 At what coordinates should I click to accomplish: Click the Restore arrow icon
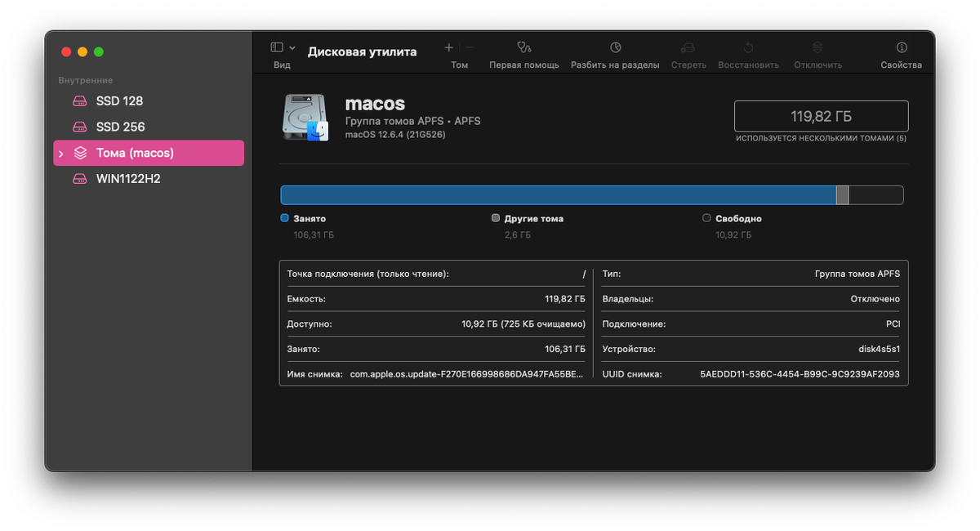[x=748, y=47]
